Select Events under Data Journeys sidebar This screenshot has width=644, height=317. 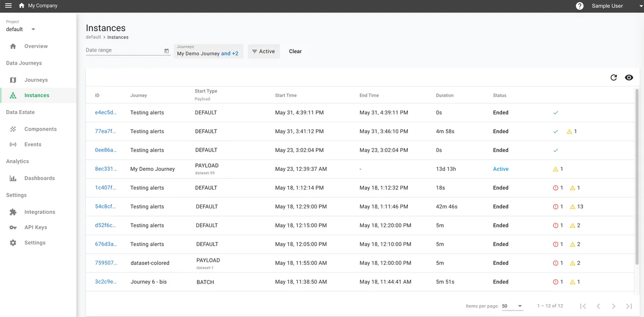click(32, 144)
